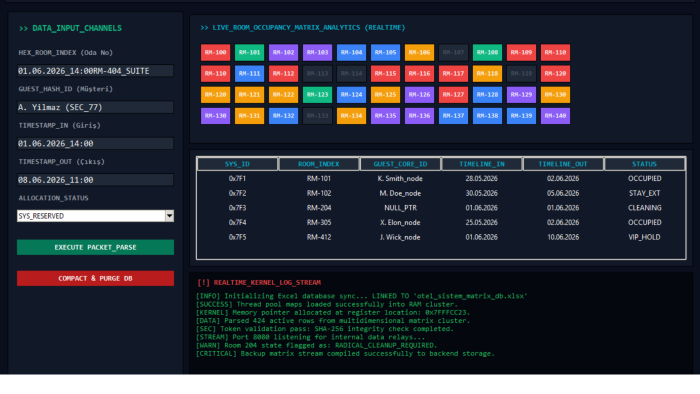This screenshot has height=394, width=700.
Task: Select the purple RM-103 room tile
Action: [317, 52]
